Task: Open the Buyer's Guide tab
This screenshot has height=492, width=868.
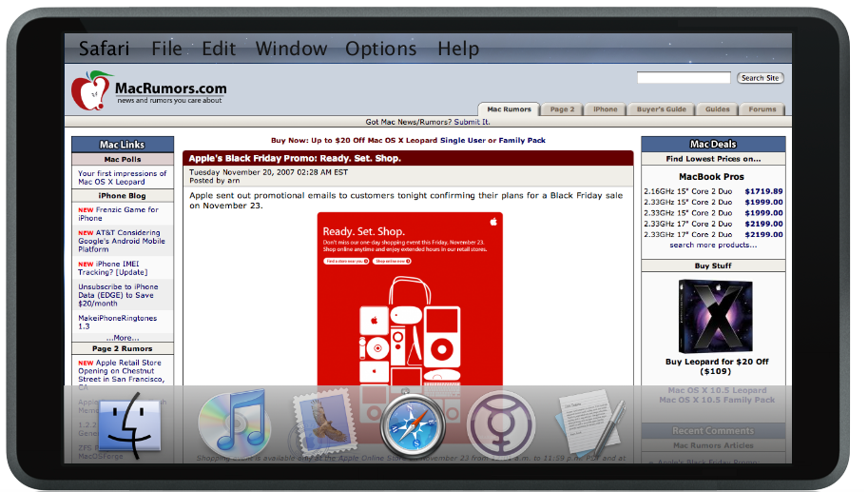Action: [661, 109]
